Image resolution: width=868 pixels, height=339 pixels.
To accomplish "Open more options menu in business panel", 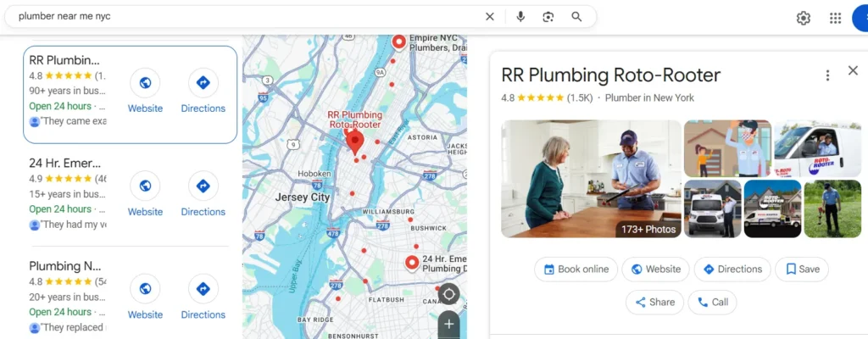I will coord(827,75).
